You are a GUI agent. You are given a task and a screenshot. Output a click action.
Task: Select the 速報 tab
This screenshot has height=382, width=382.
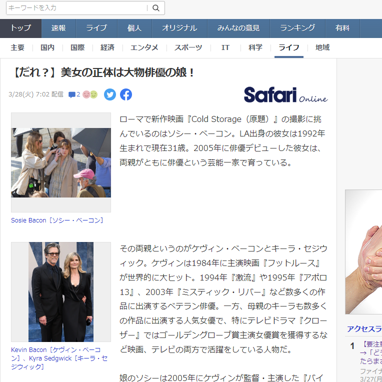tap(59, 28)
